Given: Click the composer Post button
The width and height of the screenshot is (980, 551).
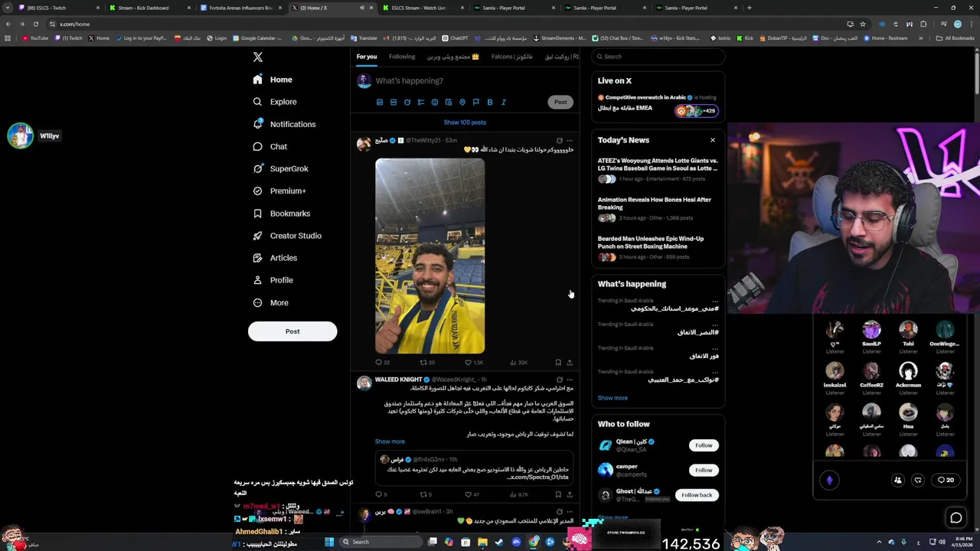Looking at the screenshot, I should [560, 102].
